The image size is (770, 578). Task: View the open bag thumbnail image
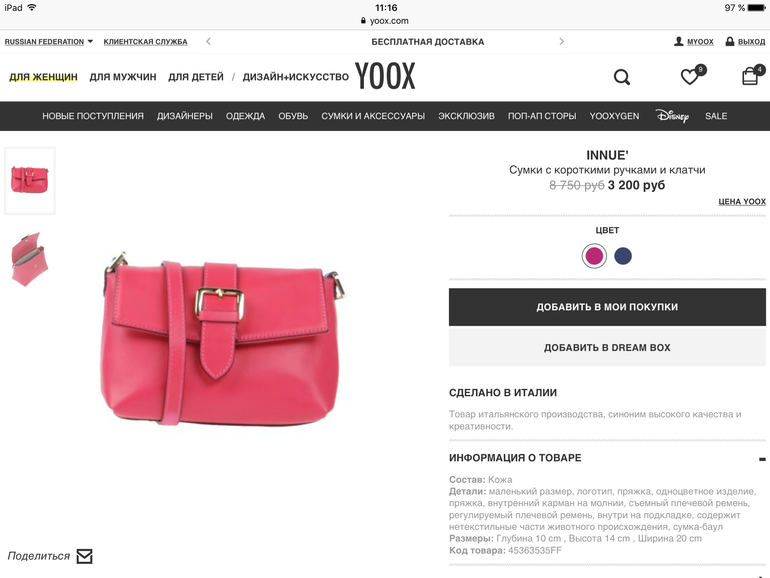(29, 259)
